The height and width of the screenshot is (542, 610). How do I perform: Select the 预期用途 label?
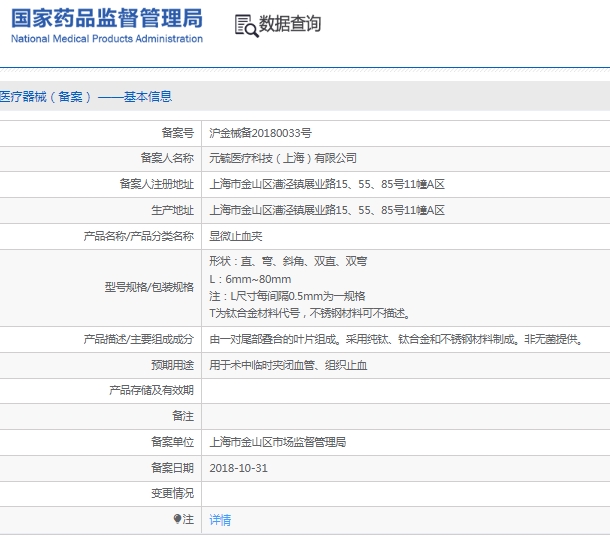click(172, 365)
